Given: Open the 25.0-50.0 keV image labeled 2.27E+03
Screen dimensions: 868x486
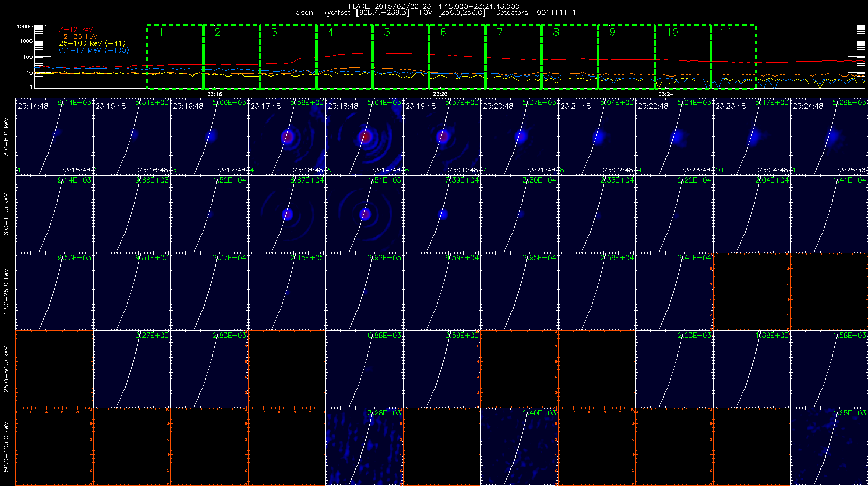Looking at the screenshot, I should point(132,369).
